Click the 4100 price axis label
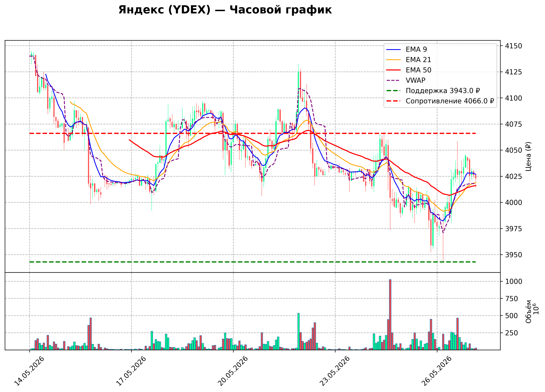 pos(514,98)
